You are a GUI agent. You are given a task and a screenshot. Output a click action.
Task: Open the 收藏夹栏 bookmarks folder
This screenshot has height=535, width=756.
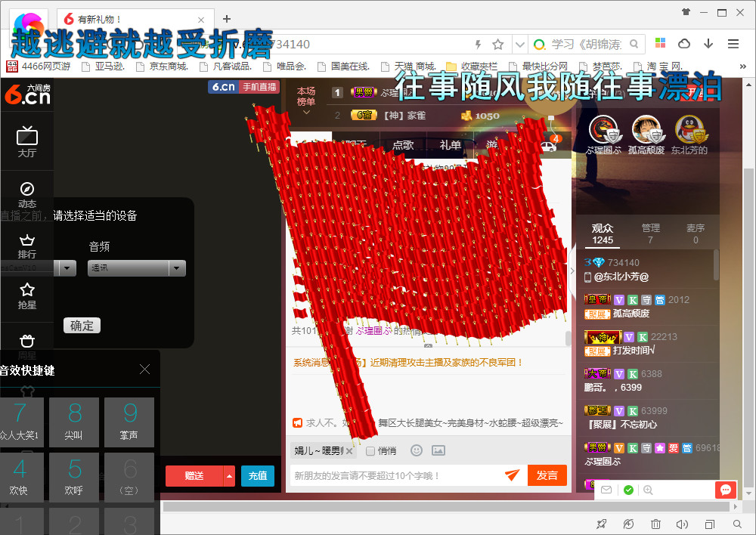click(472, 66)
